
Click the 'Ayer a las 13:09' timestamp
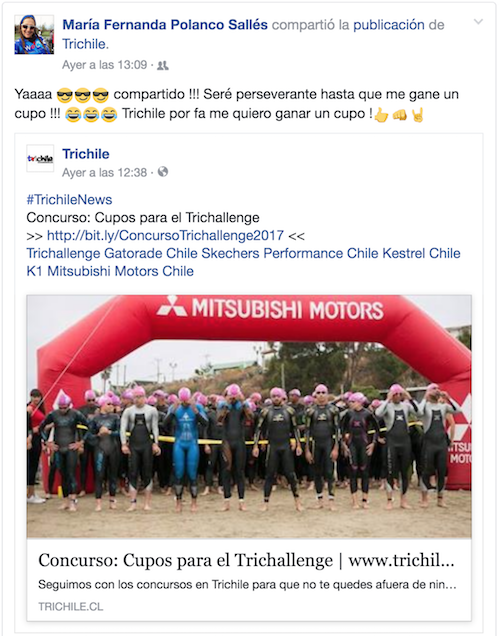pos(104,65)
